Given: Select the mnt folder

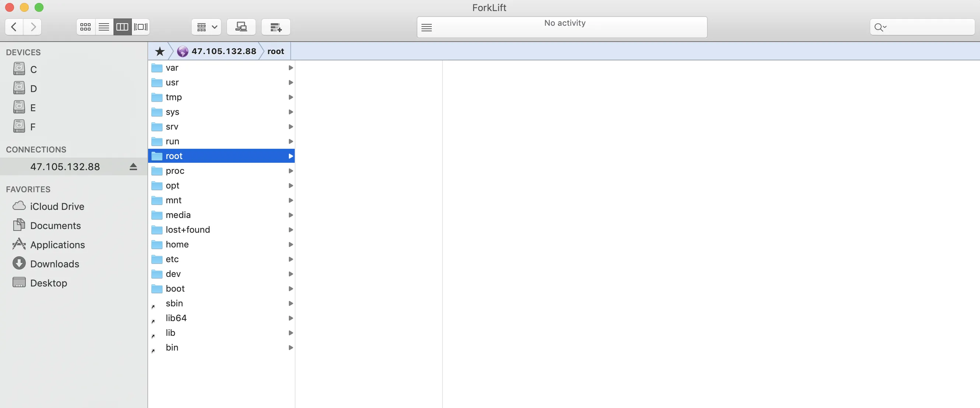Looking at the screenshot, I should tap(221, 200).
